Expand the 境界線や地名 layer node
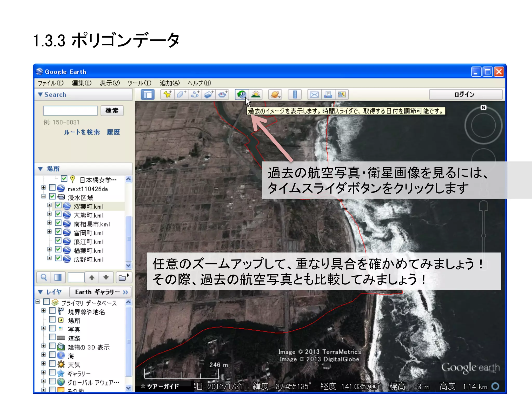Screen dimensions: 532x399 tap(43, 311)
